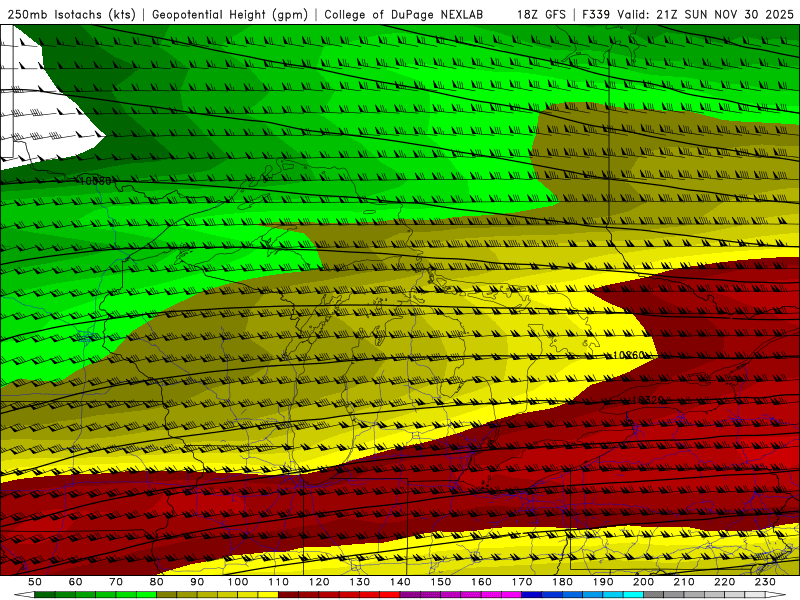800x600 pixels.
Task: Click the 150 value on the color scale
Action: 441,582
